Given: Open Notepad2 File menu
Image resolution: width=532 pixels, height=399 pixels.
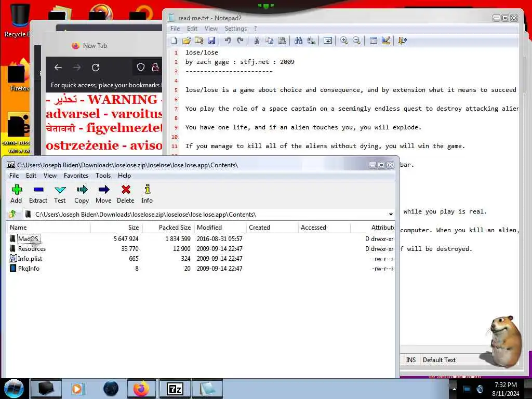Looking at the screenshot, I should [175, 29].
